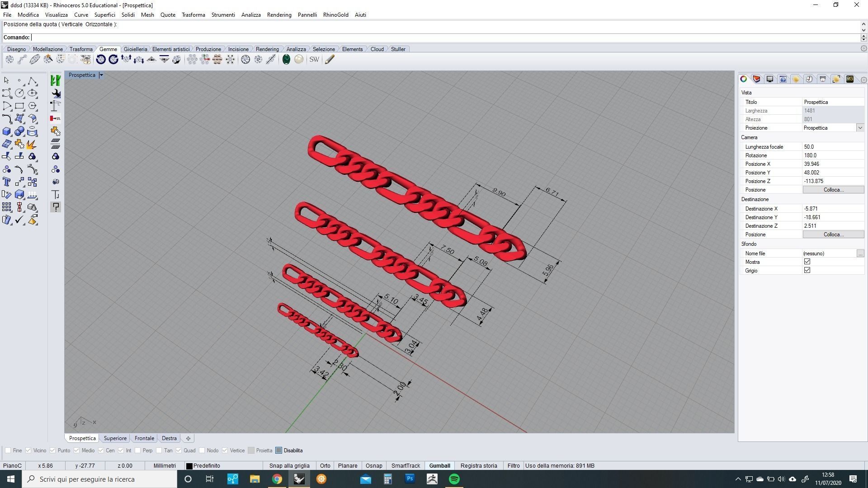Image resolution: width=868 pixels, height=488 pixels.
Task: Toggle Snap alla griglia in status bar
Action: point(289,465)
